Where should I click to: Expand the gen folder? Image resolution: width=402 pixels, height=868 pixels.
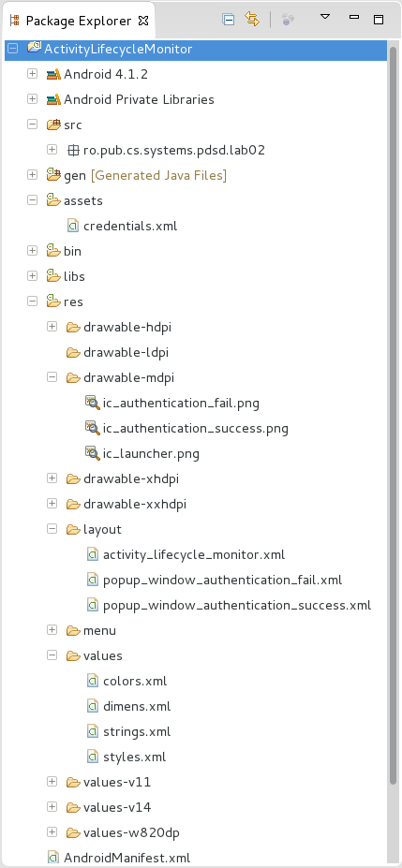(x=32, y=175)
